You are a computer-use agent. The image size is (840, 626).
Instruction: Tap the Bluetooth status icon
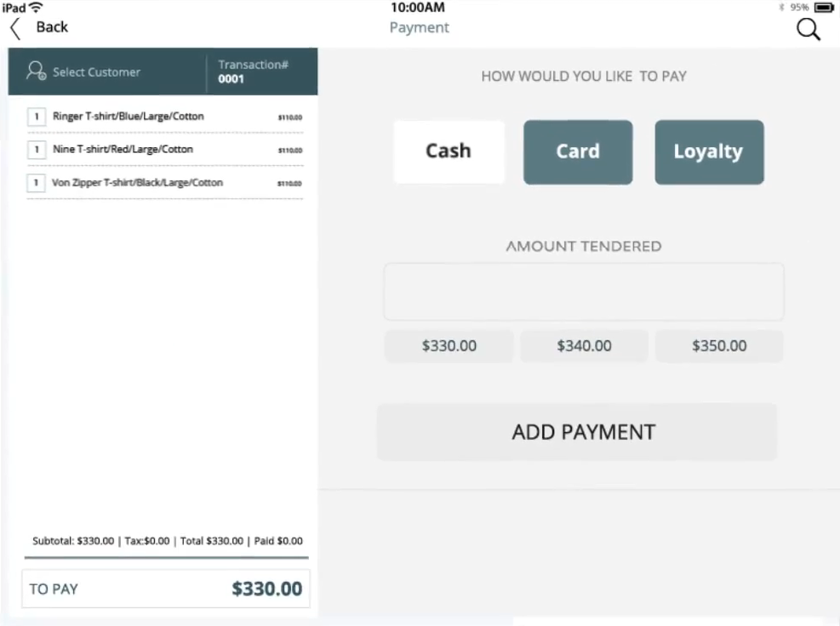point(781,8)
